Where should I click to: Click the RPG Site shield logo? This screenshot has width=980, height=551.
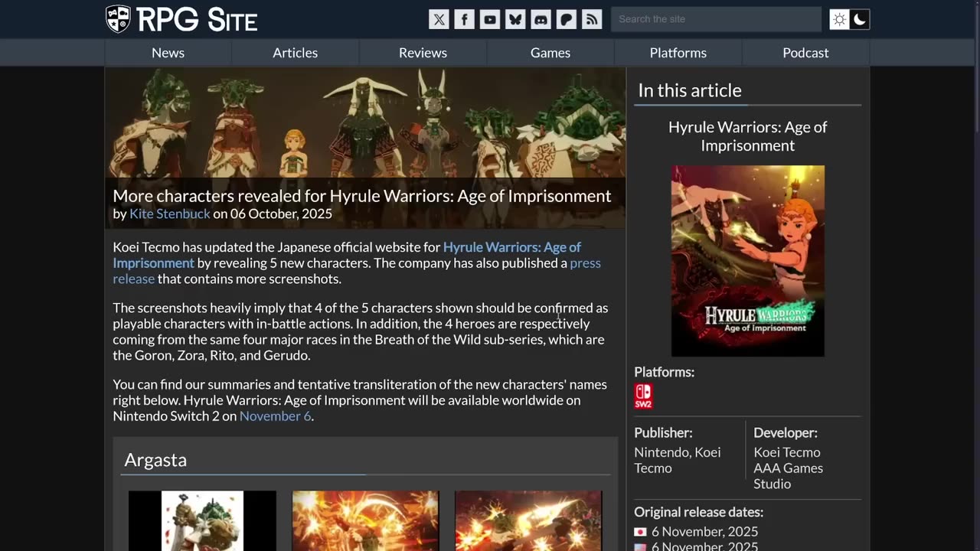coord(118,19)
